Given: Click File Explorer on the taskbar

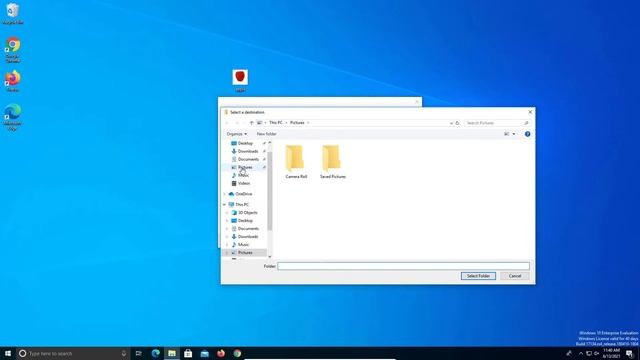Looking at the screenshot, I should (172, 353).
